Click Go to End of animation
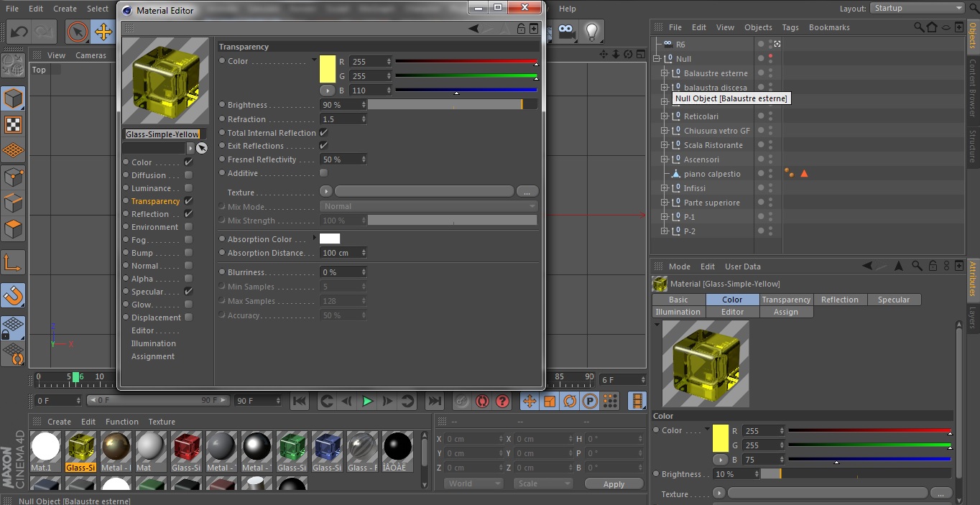The width and height of the screenshot is (980, 505). pos(434,401)
